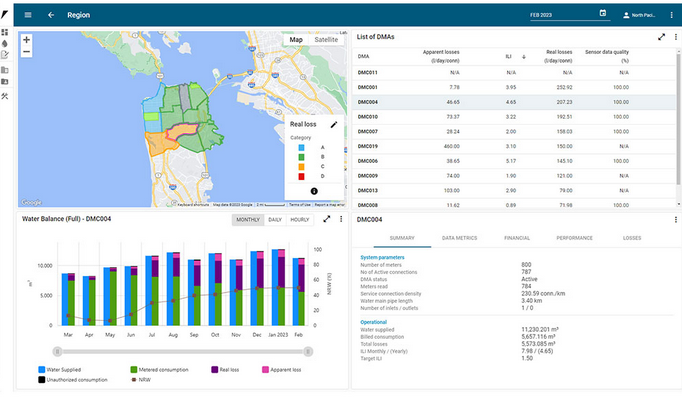Open the hamburger menu in header

(28, 15)
